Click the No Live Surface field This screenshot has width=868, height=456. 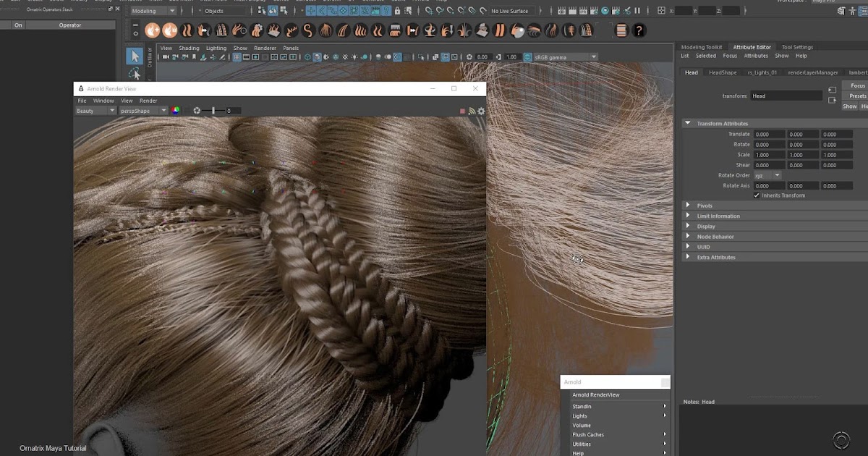(x=511, y=11)
